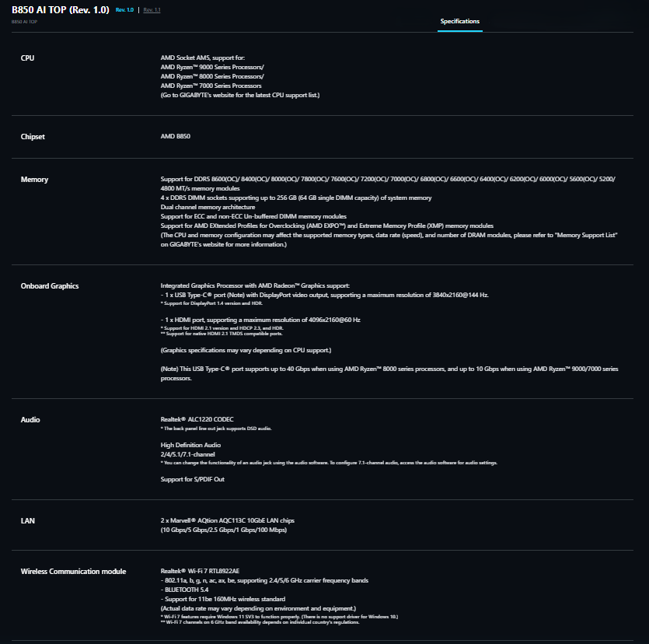Image resolution: width=649 pixels, height=644 pixels.
Task: Click the CPU section heading
Action: tap(27, 58)
